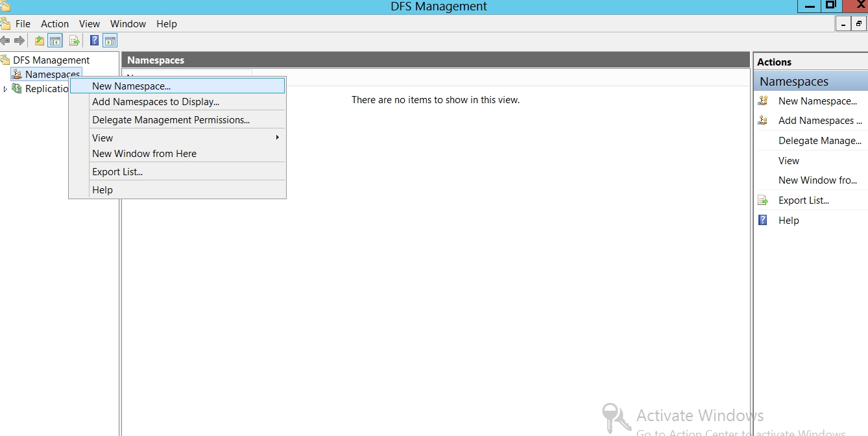Click New Namespace... icon in Actions pane
This screenshot has width=868, height=436.
coord(763,101)
